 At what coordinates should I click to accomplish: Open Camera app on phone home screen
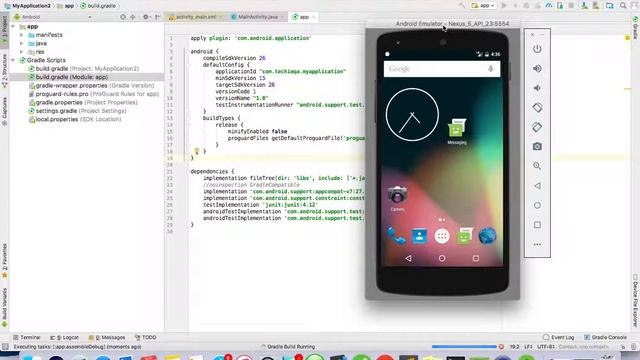397,198
